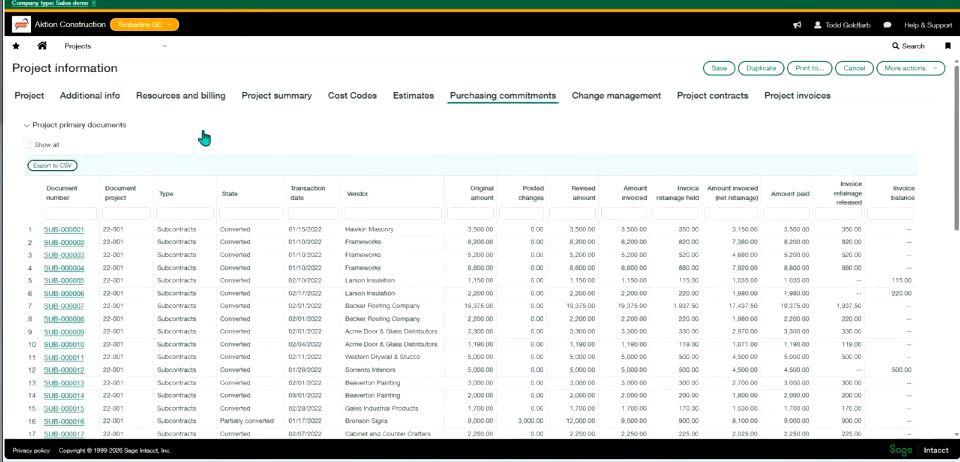The width and height of the screenshot is (960, 462).
Task: Click the Aktion Construction company logo
Action: [x=21, y=24]
